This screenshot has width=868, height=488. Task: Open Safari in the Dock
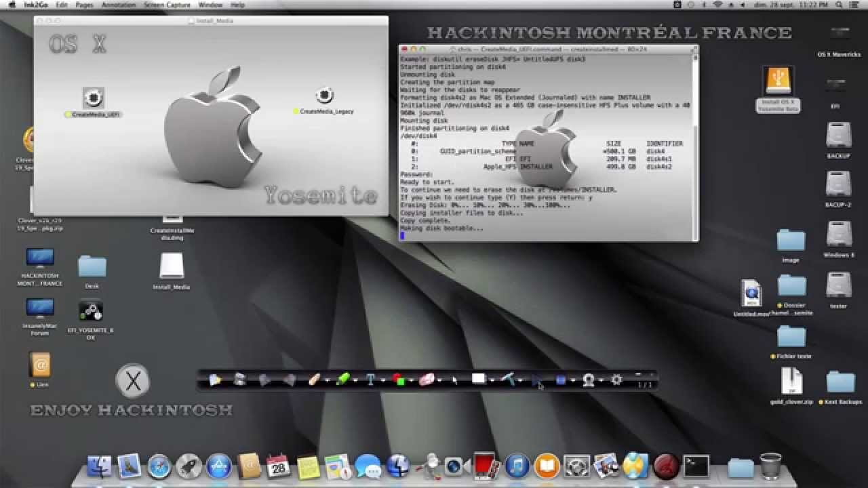click(159, 466)
